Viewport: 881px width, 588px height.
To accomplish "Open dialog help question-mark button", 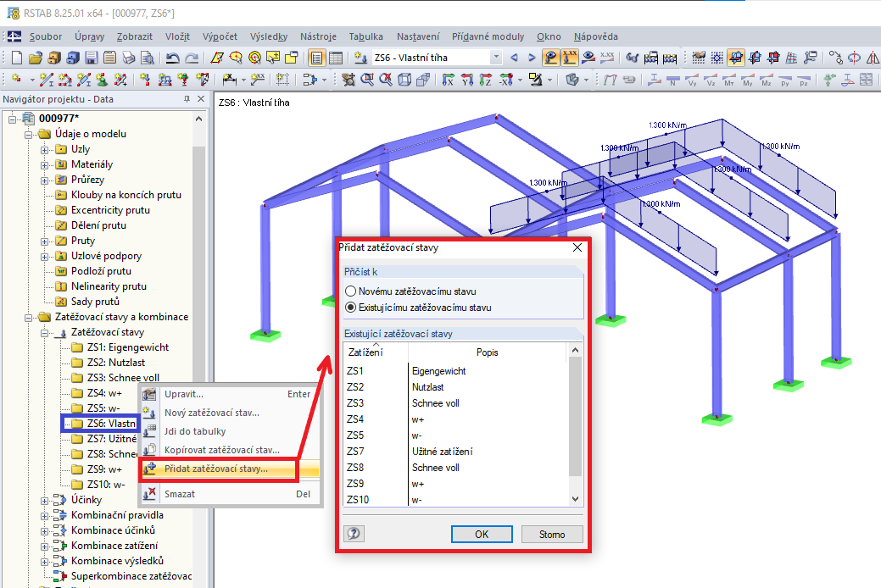I will pyautogui.click(x=354, y=534).
